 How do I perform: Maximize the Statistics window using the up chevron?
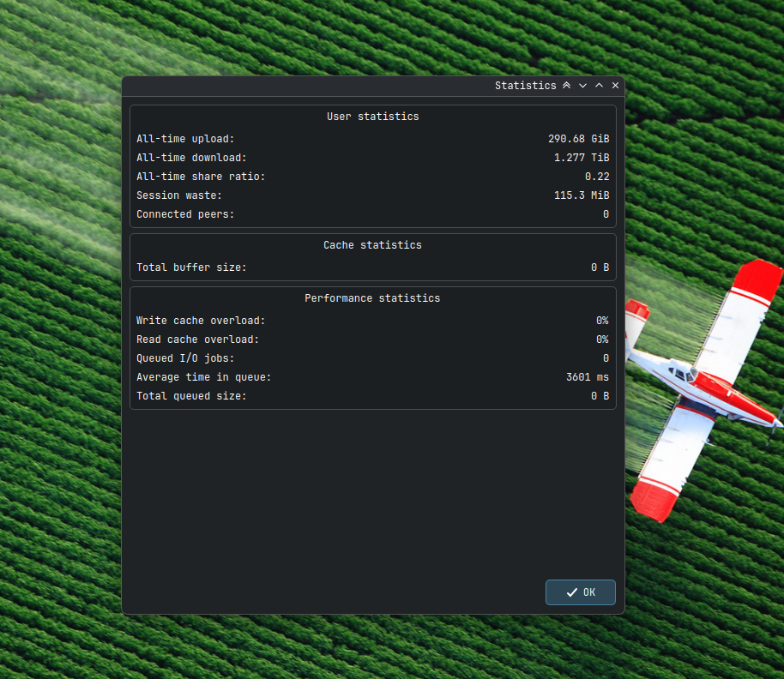click(599, 86)
